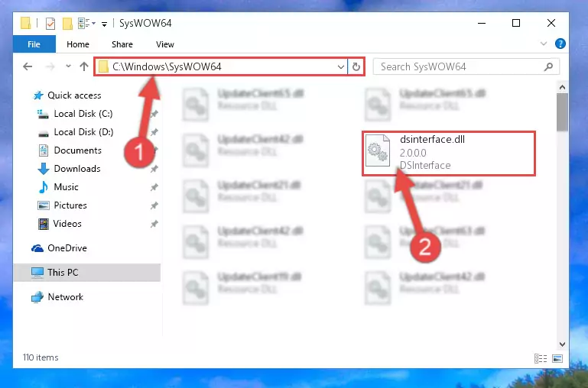
Task: Click the Properties quick access icon
Action: pos(50,23)
